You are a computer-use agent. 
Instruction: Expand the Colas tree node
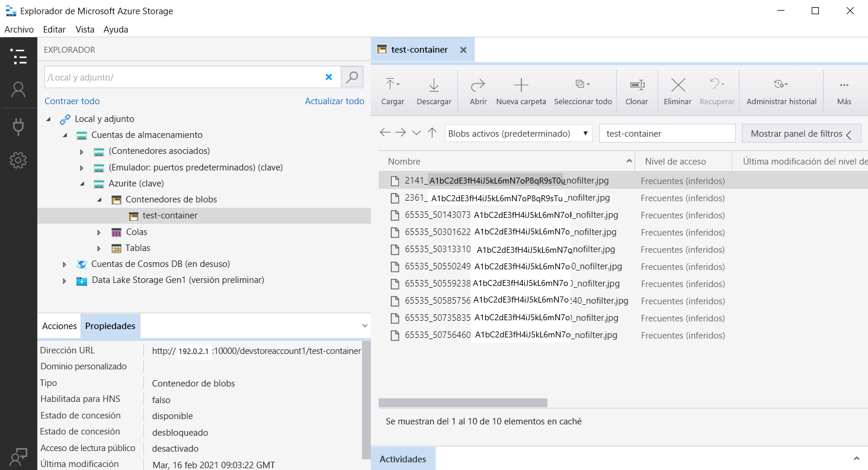[99, 232]
